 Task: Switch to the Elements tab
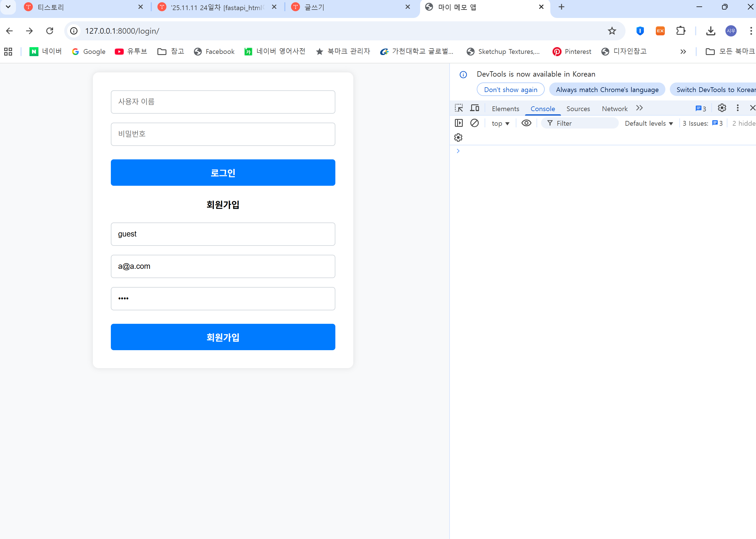pos(505,109)
